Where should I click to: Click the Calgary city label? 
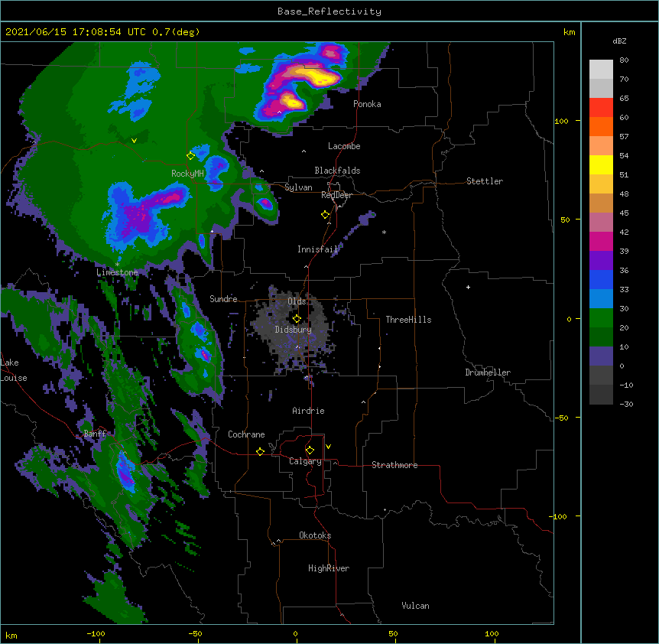click(x=306, y=461)
